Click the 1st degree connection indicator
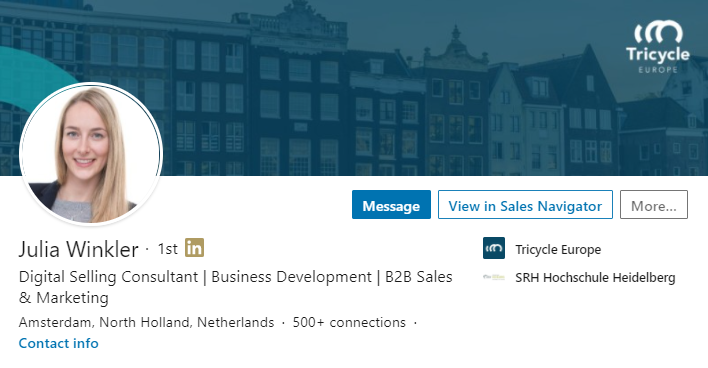708x368 pixels. [x=168, y=249]
